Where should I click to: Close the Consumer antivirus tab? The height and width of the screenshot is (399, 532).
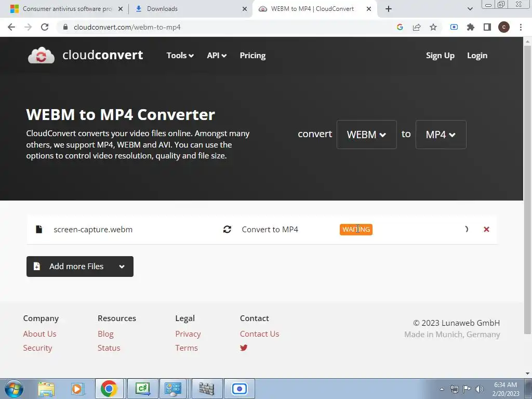[x=121, y=9]
